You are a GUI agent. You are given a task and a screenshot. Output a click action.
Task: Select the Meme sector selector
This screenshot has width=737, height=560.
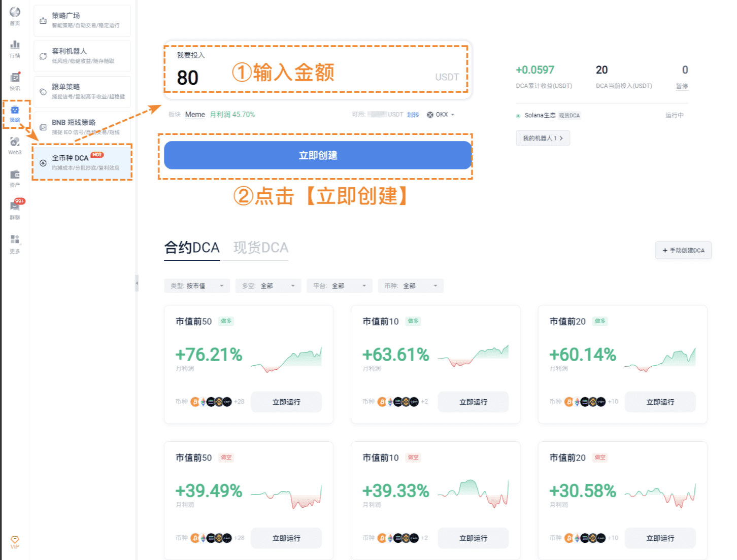click(x=195, y=115)
